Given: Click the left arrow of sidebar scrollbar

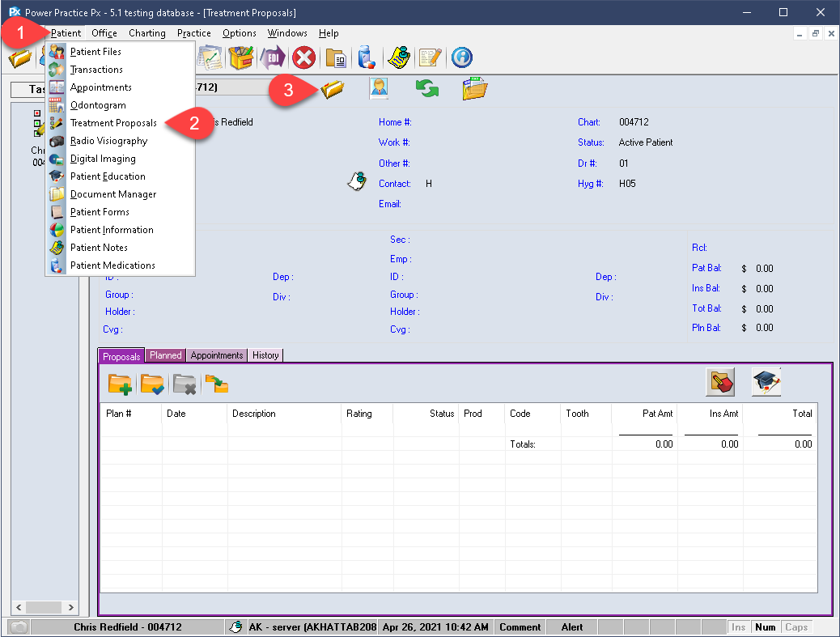Looking at the screenshot, I should click(x=19, y=607).
